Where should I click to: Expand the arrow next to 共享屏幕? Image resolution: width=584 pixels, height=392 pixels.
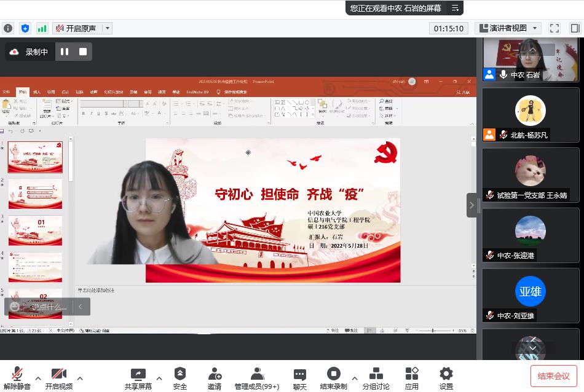click(159, 378)
